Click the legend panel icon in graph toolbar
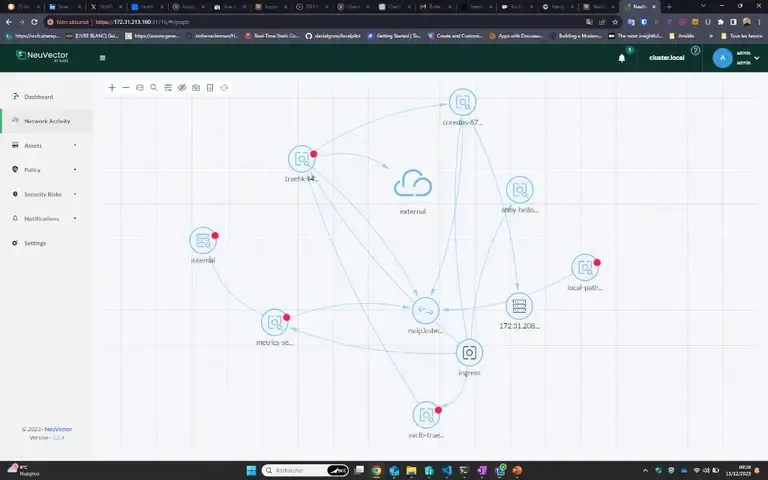This screenshot has height=480, width=768. [x=210, y=88]
